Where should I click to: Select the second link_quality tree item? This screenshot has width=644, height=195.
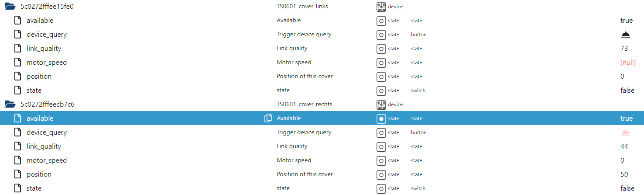click(x=44, y=146)
